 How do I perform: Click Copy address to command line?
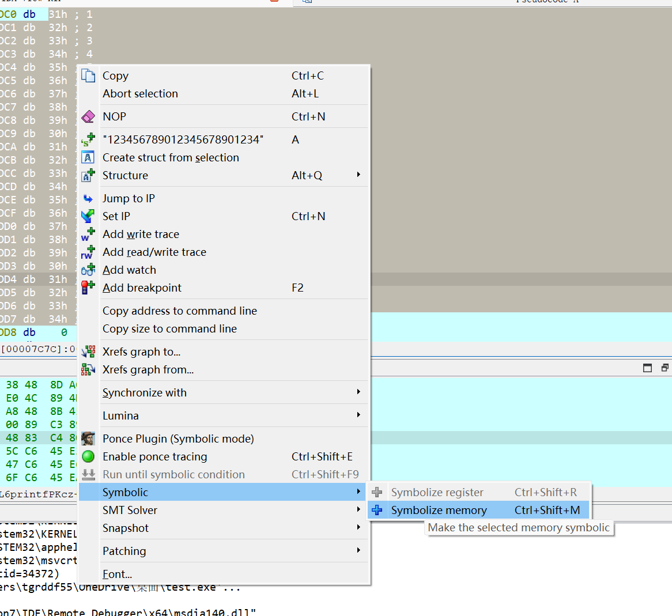click(180, 311)
